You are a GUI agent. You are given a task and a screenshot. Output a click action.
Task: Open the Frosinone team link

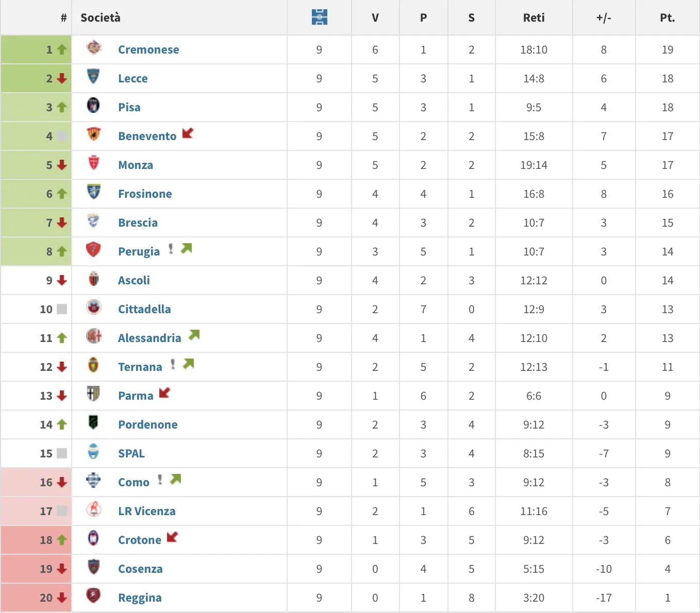145,194
